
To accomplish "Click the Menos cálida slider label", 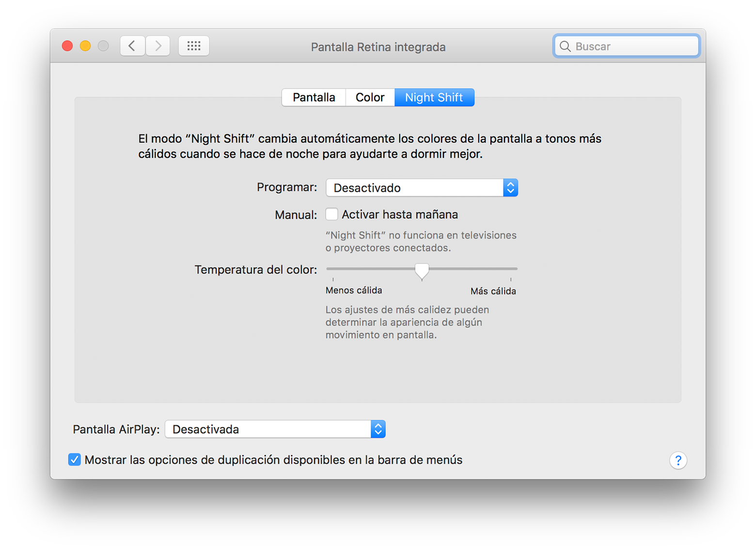I will point(354,291).
